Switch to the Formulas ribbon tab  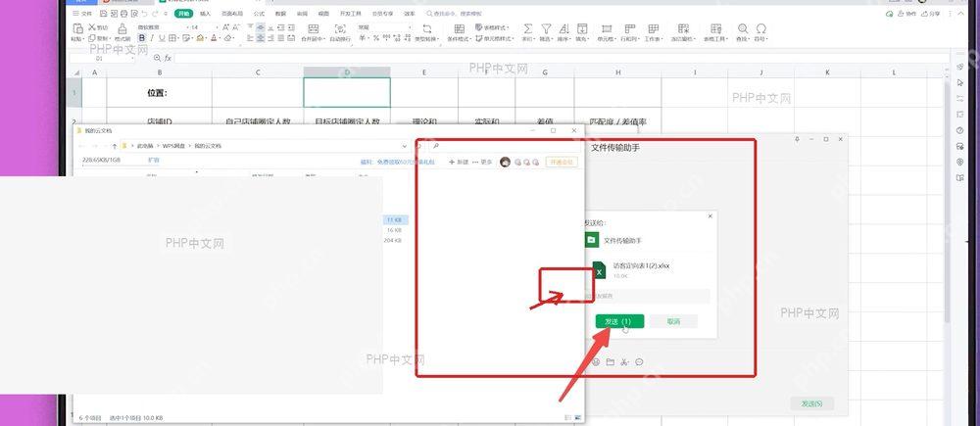(x=259, y=13)
